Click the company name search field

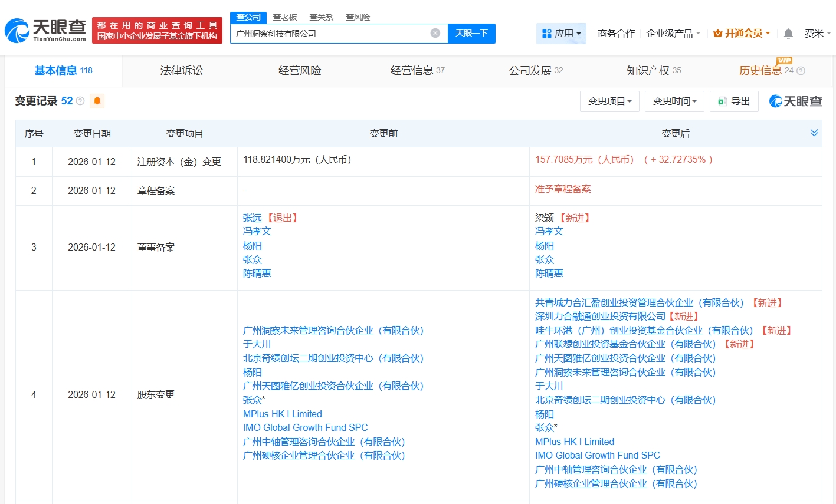(x=330, y=34)
